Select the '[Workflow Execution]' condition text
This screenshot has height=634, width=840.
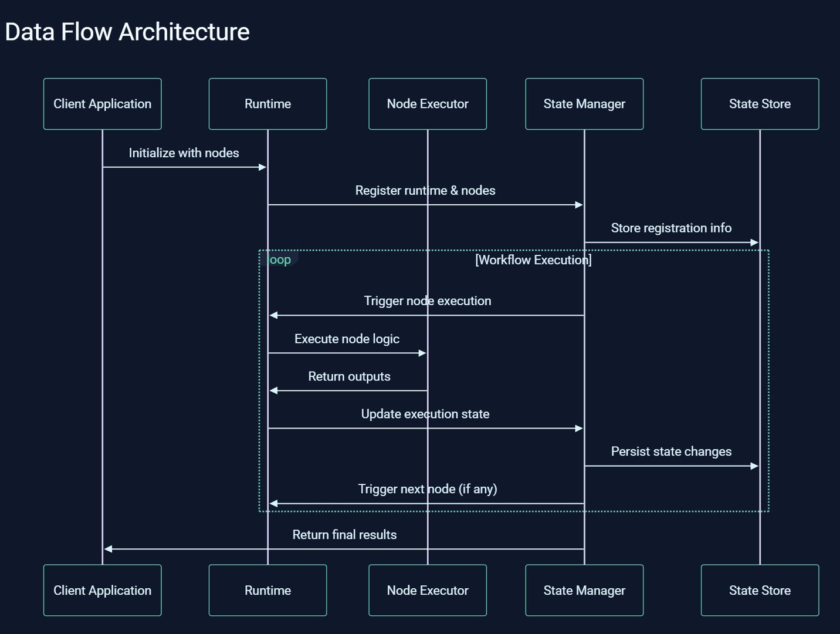(533, 259)
